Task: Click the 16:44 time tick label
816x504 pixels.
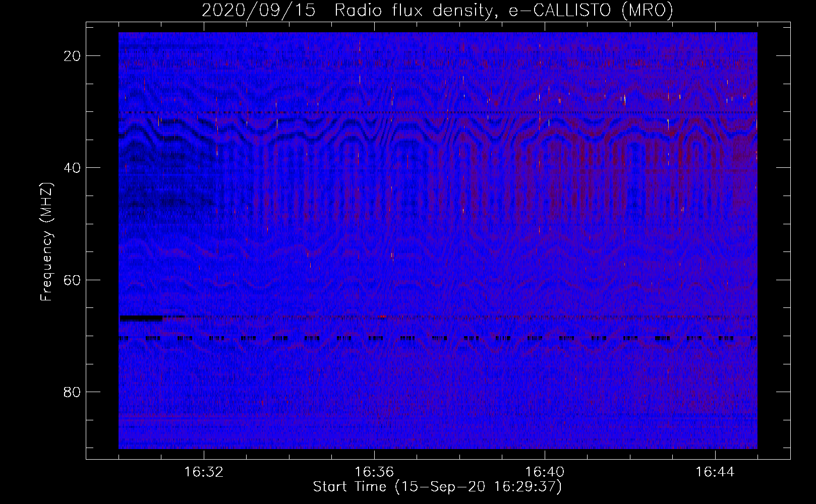Action: click(x=715, y=472)
